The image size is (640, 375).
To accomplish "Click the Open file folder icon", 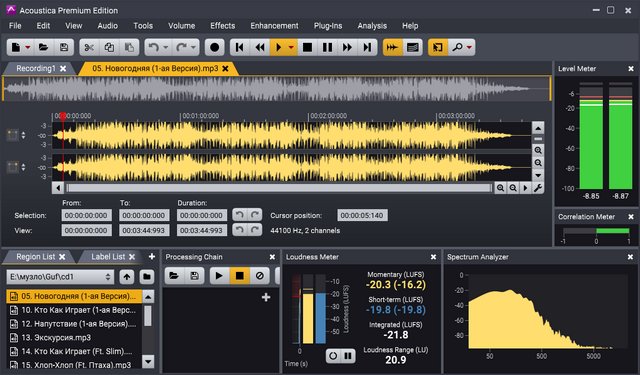I will 43,47.
